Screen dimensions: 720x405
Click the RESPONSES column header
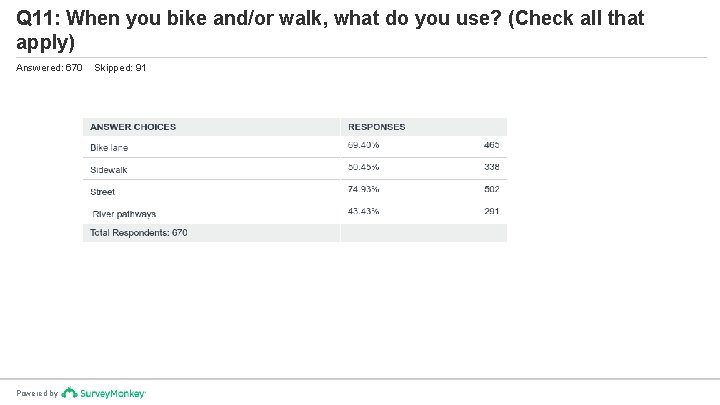pyautogui.click(x=376, y=127)
